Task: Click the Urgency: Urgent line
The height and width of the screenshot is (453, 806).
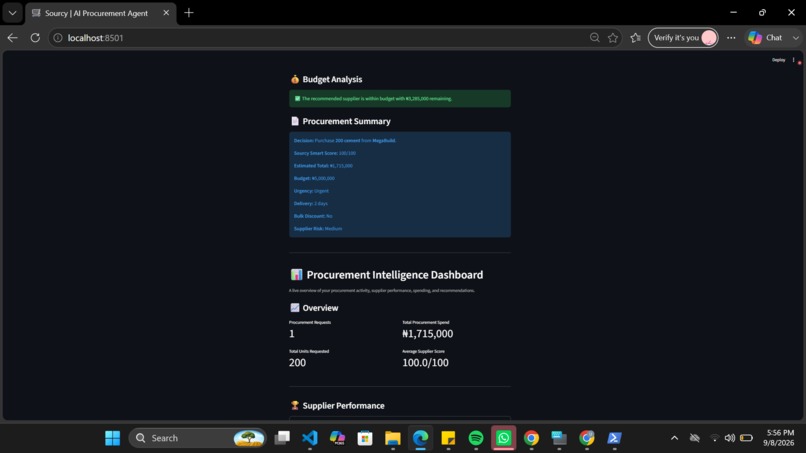Action: click(311, 191)
